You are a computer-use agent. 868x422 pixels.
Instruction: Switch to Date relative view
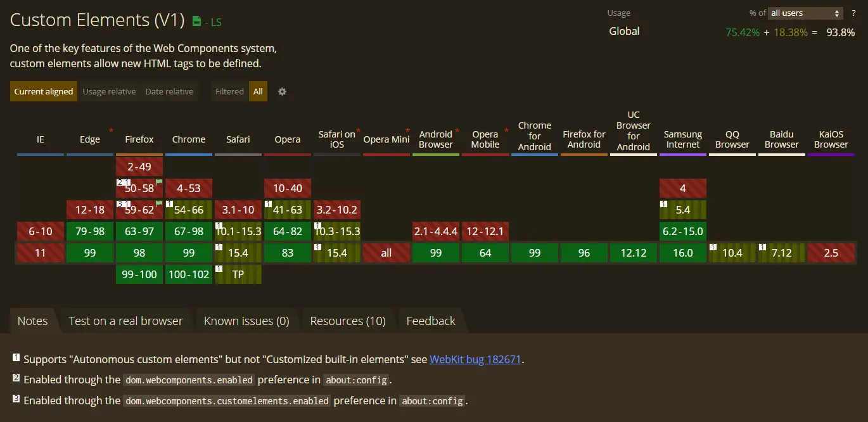click(x=169, y=91)
